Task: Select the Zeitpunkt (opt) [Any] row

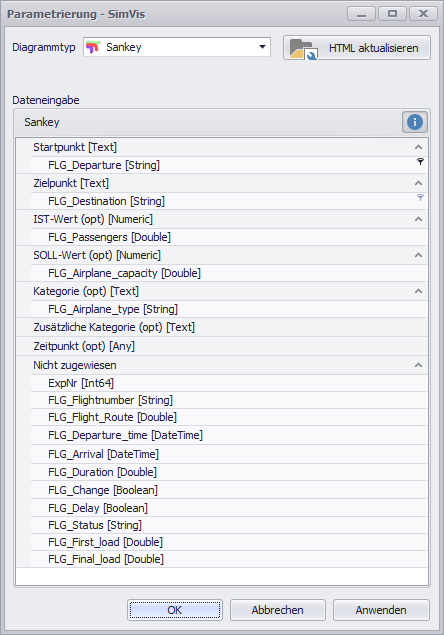Action: (222, 346)
